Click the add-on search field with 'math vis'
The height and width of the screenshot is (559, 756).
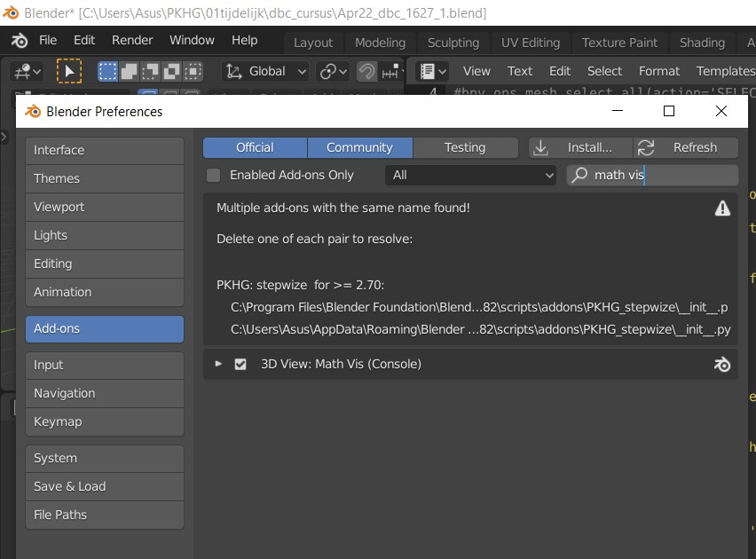(652, 175)
